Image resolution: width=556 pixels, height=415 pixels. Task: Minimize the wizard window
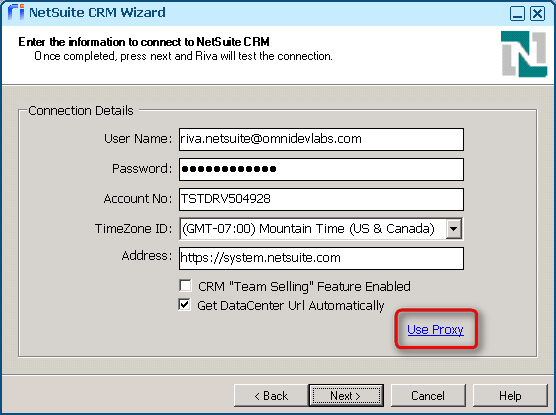[x=517, y=14]
